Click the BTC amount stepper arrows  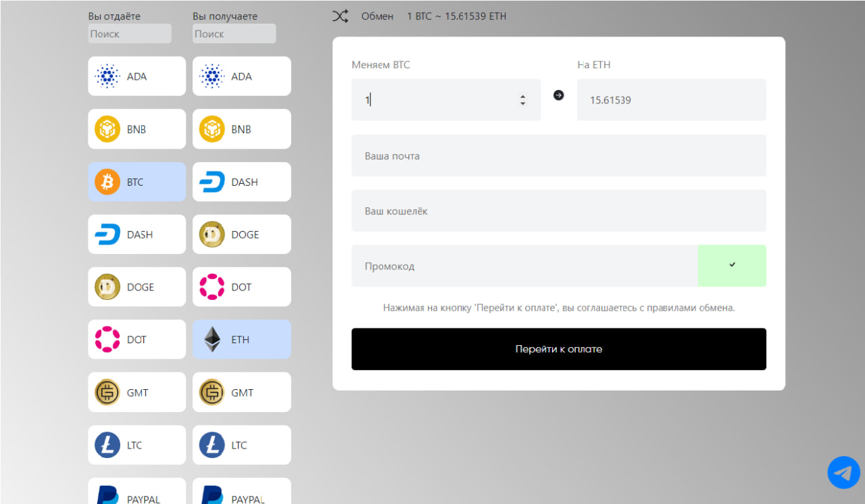[x=522, y=100]
